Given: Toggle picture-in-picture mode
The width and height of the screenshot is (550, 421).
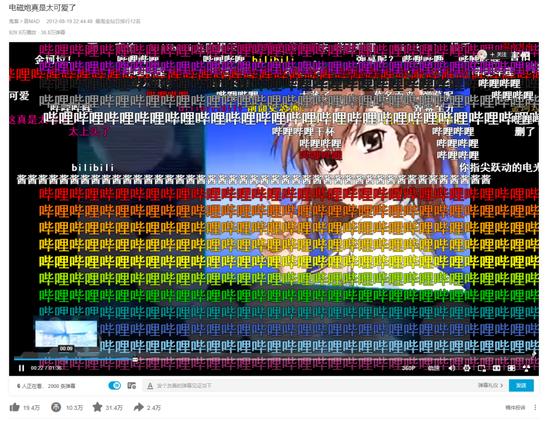Looking at the screenshot, I should tap(482, 368).
